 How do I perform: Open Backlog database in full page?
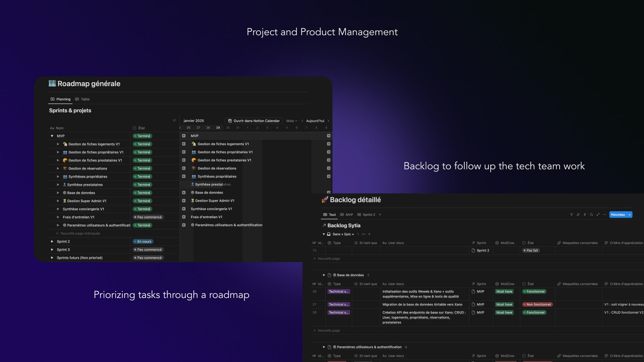[x=598, y=215]
